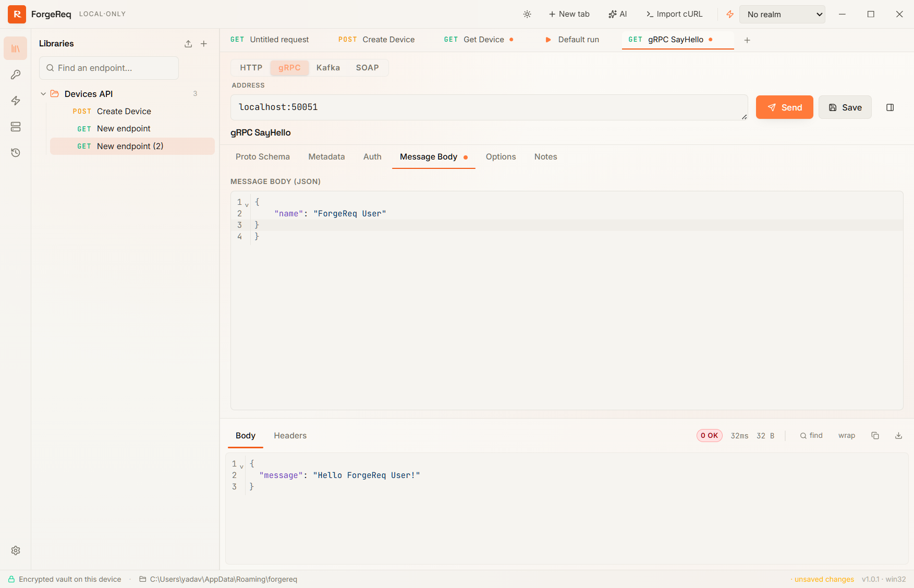
Task: Open the Untitled request tab
Action: tap(270, 40)
